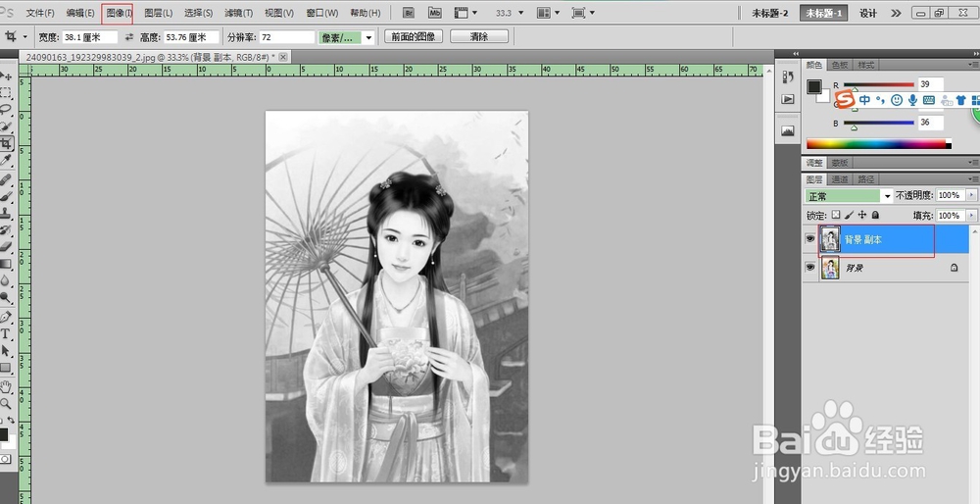Launch Adobe Bridge from the Br icon

tap(409, 13)
